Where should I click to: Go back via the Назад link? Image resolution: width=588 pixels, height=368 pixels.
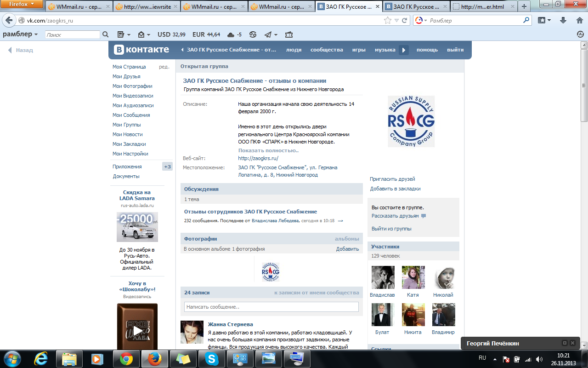pyautogui.click(x=21, y=50)
